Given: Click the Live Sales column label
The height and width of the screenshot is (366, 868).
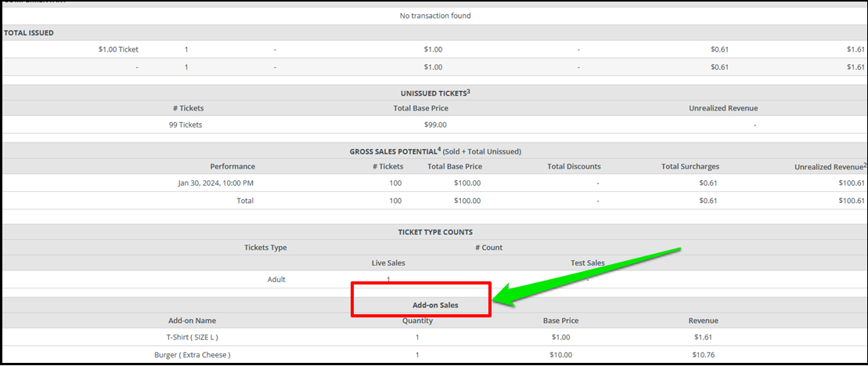Looking at the screenshot, I should pos(392,263).
